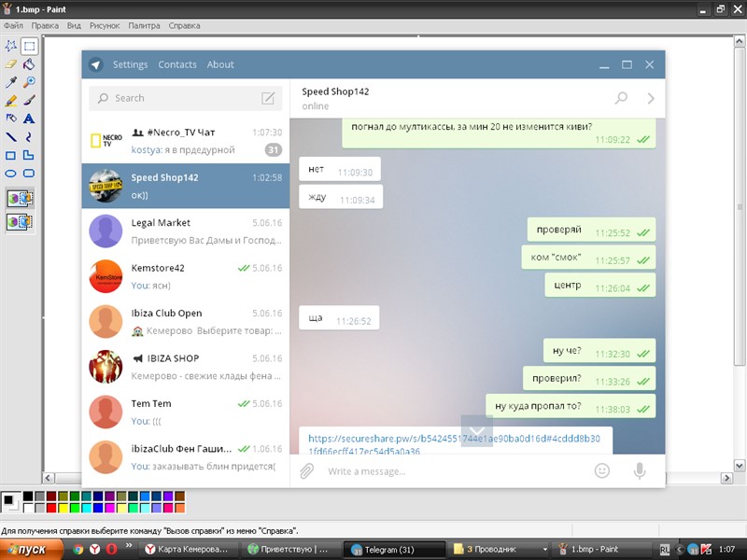Open the IBIZA SHOP channel

click(185, 367)
